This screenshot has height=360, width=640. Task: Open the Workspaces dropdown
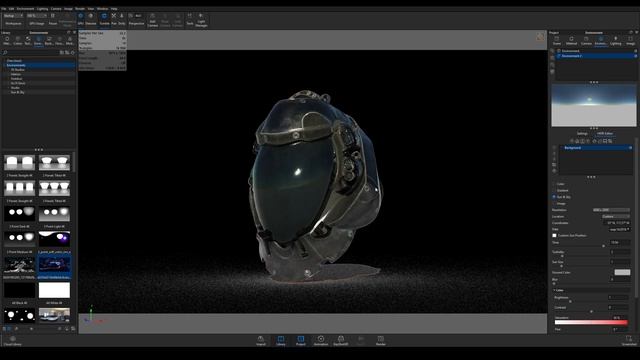click(x=13, y=16)
